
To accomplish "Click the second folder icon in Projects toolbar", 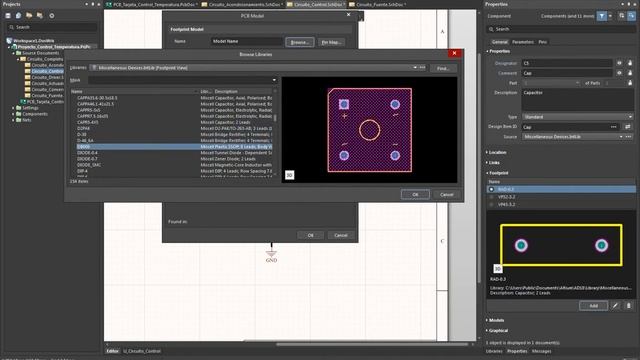I will coord(40,16).
